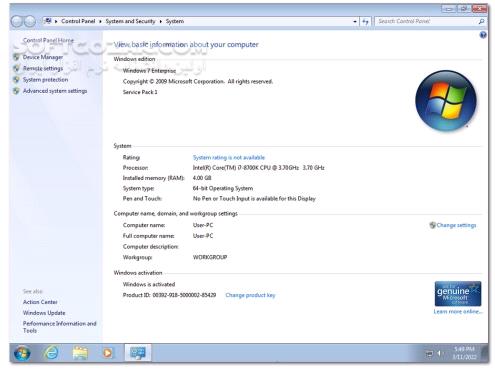This screenshot has width=495, height=371.
Task: Click the Advanced system settings shield icon
Action: click(x=16, y=91)
